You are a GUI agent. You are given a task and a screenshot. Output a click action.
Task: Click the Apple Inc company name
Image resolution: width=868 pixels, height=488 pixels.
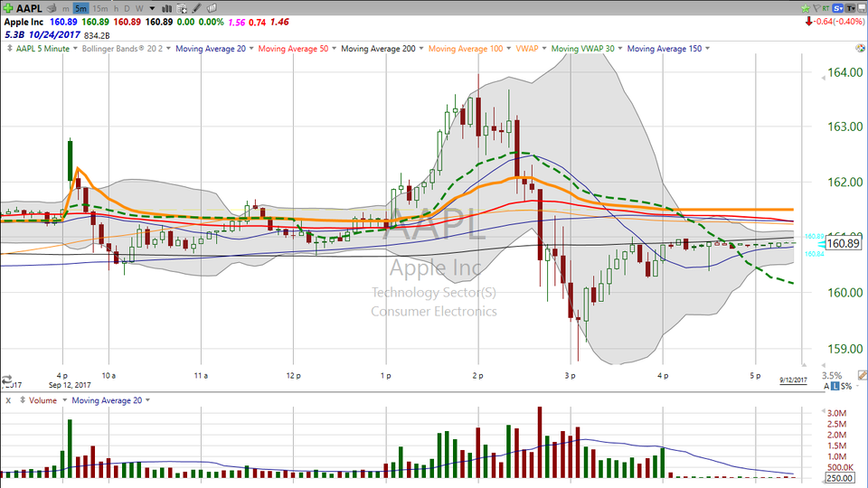24,22
